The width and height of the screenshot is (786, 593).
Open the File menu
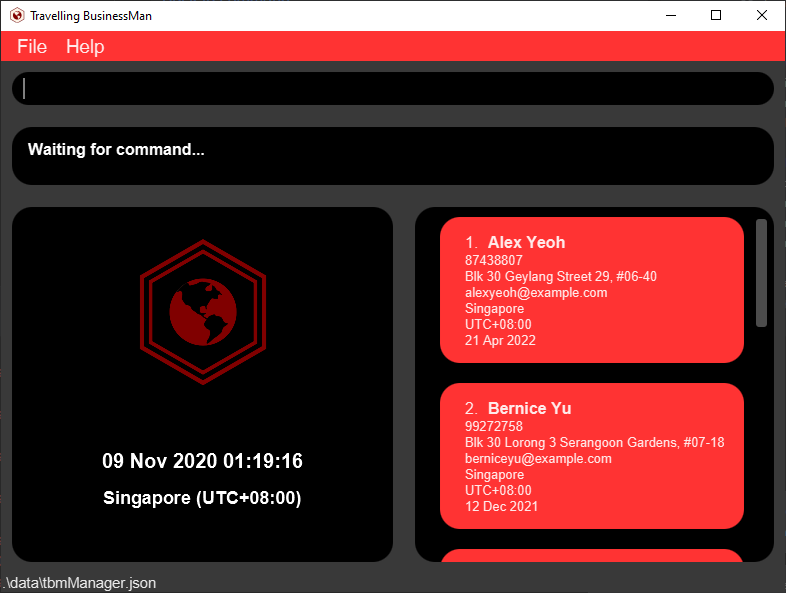[x=32, y=47]
